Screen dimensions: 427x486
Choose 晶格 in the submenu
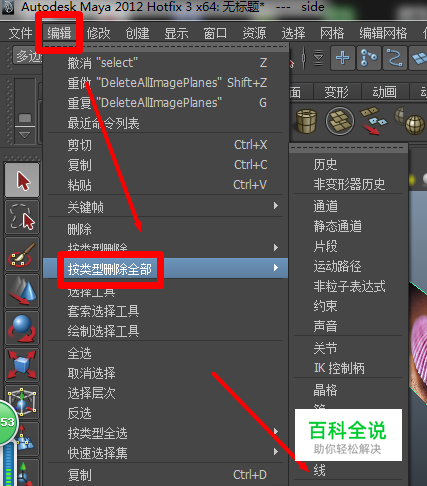coord(349,390)
